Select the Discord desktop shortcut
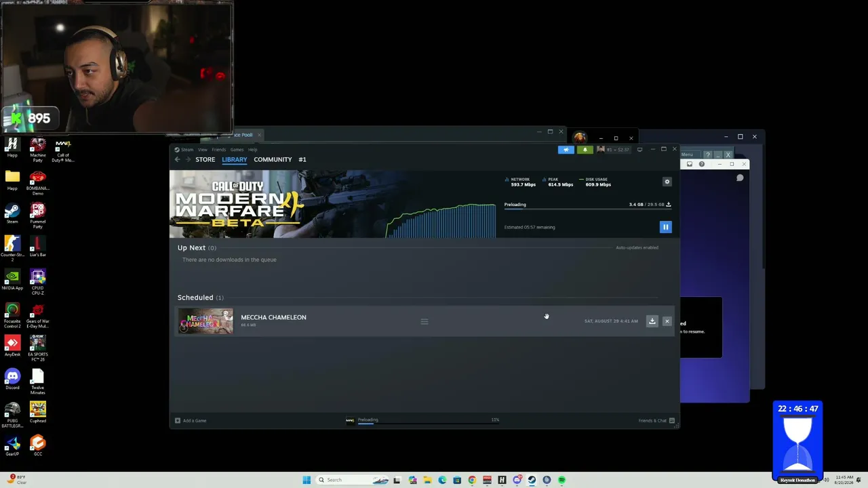The width and height of the screenshot is (868, 488). point(12,380)
